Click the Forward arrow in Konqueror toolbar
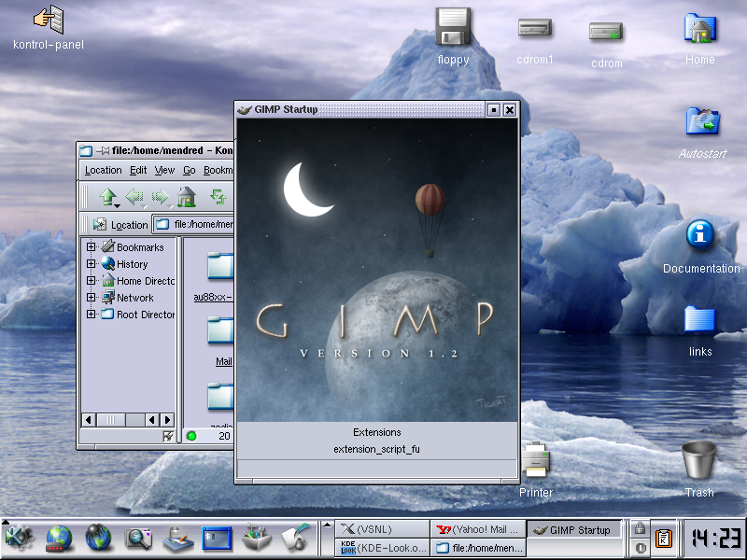 coord(160,196)
